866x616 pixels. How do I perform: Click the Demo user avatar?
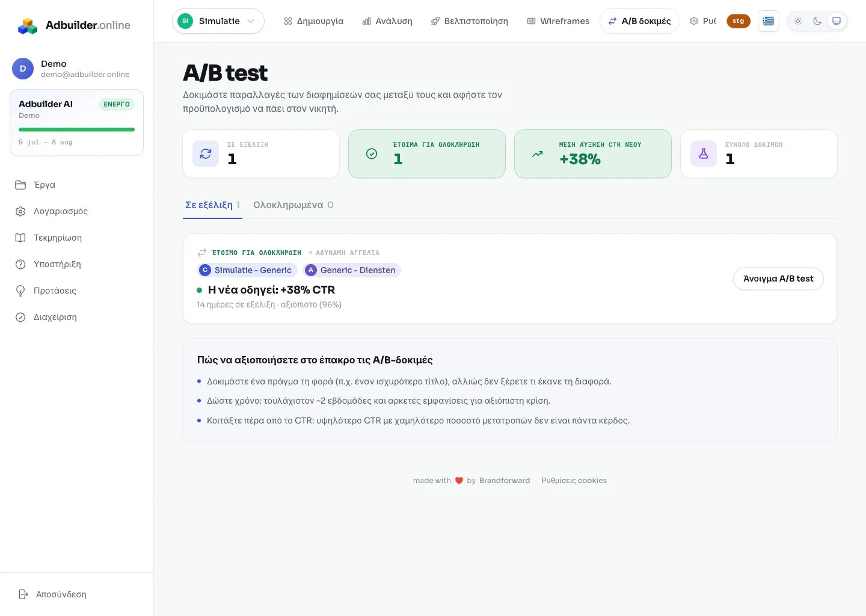click(x=23, y=69)
